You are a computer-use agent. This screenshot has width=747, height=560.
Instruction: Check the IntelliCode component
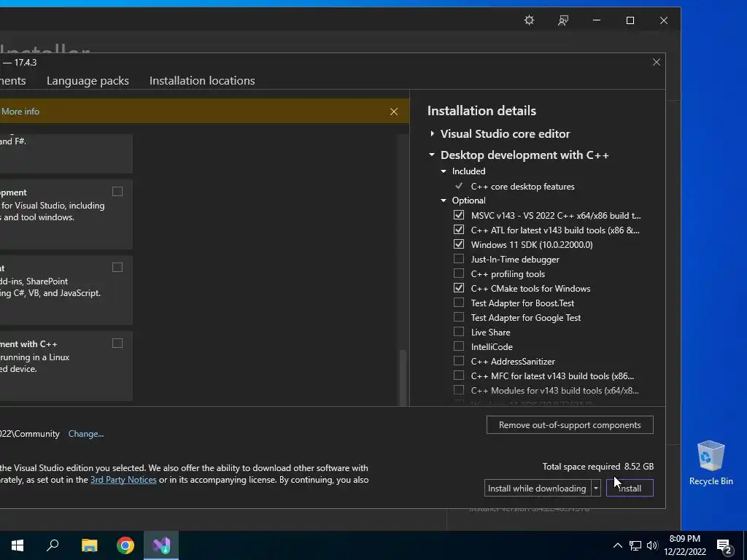pyautogui.click(x=459, y=346)
